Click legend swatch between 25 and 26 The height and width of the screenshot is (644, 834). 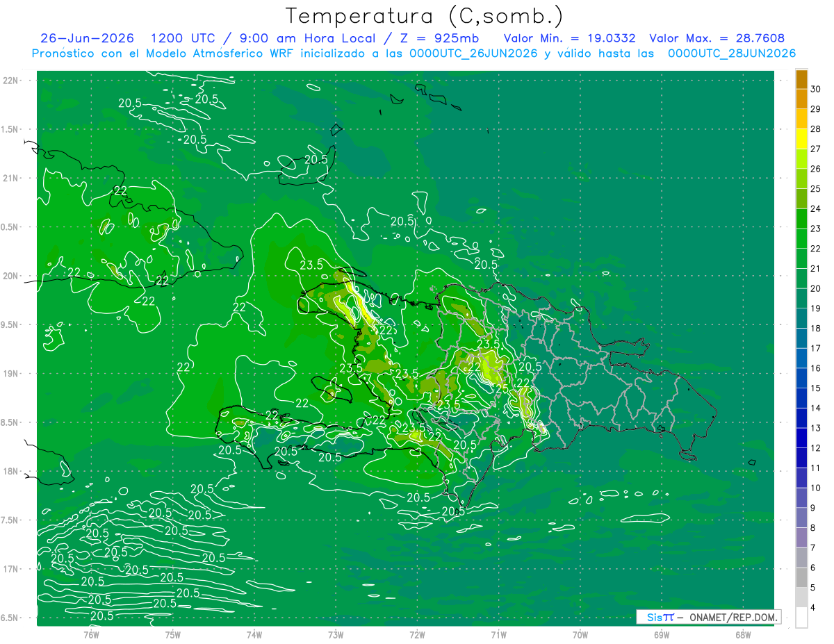(801, 179)
